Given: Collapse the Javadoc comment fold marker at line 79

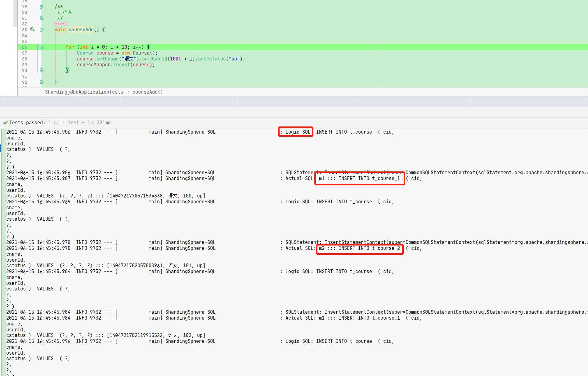Looking at the screenshot, I should 41,7.
